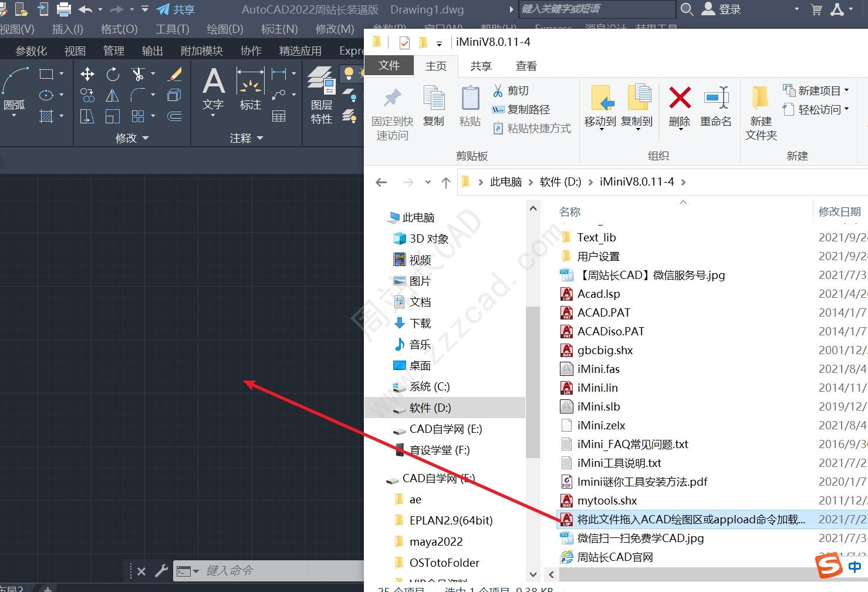Open the Trim tool dropdown arrow
This screenshot has height=592, width=868.
(x=153, y=74)
